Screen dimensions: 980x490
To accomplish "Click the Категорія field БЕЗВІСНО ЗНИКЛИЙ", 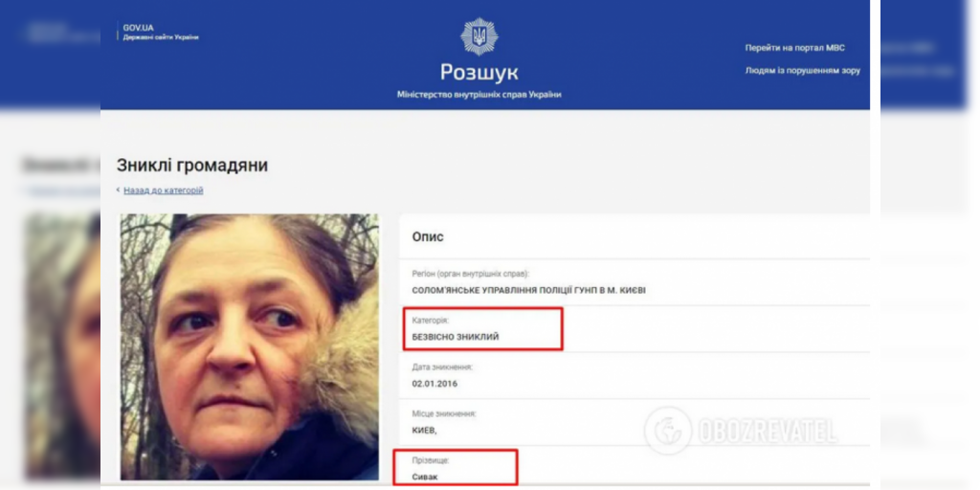I will (x=456, y=337).
